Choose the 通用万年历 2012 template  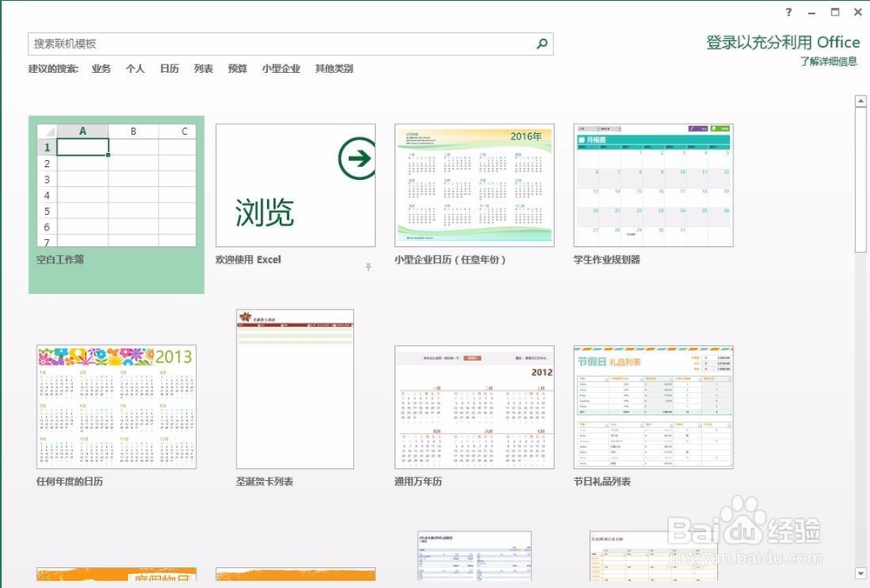point(474,407)
